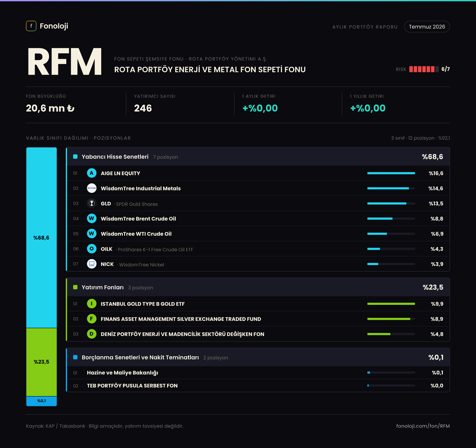This screenshot has width=476, height=448.
Task: Click FINANS ASSET MANAGEMENT SILVER EXCHANGE TRADED FUND
Action: coord(181,319)
